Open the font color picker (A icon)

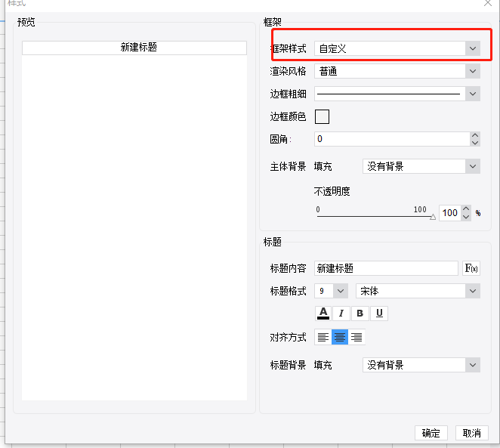click(x=323, y=313)
